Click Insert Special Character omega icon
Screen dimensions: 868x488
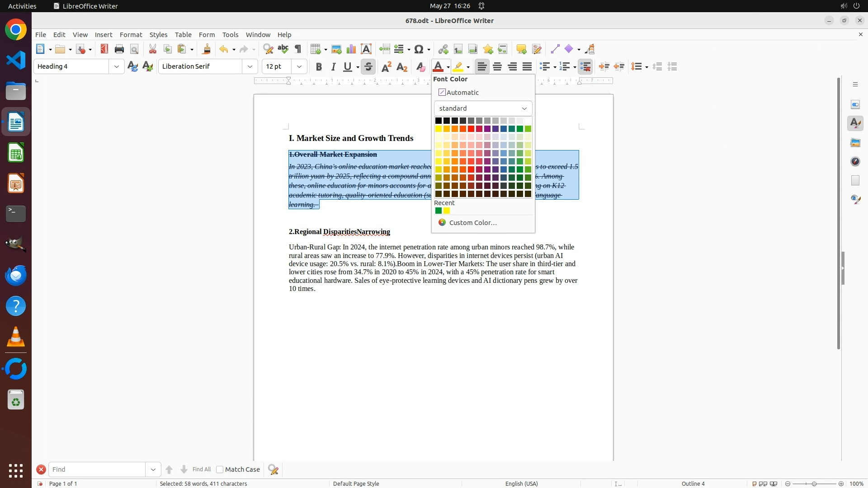[x=419, y=49]
